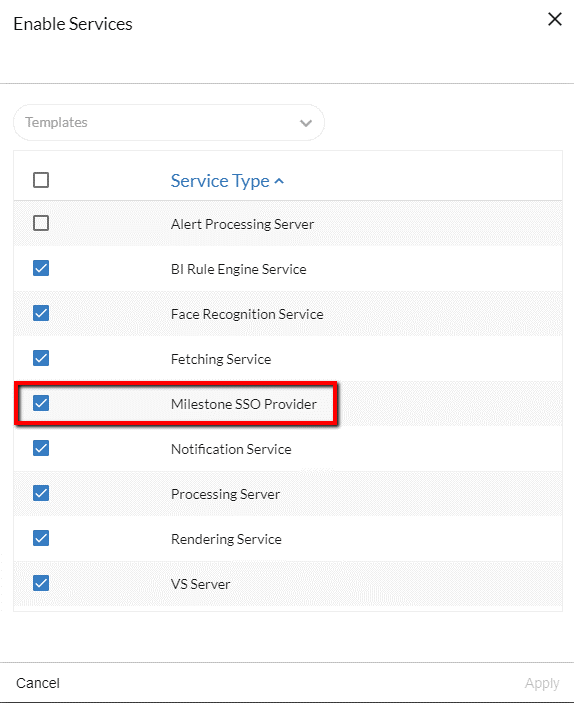The image size is (574, 703).
Task: Select the BI Rule Engine Service text
Action: (x=239, y=269)
